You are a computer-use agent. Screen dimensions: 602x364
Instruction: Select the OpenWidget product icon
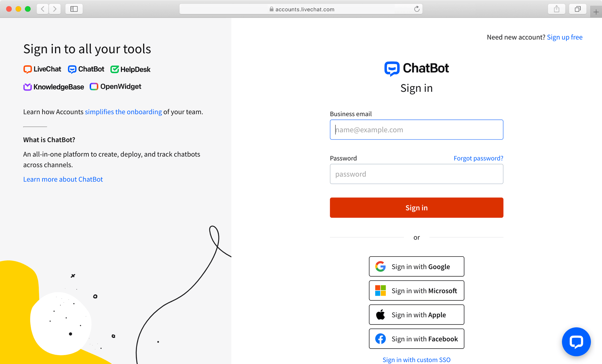pos(94,86)
